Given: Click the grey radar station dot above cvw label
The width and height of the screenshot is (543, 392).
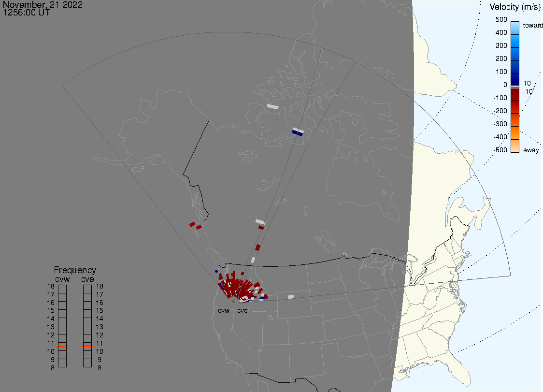Looking at the screenshot, I should [x=233, y=302].
